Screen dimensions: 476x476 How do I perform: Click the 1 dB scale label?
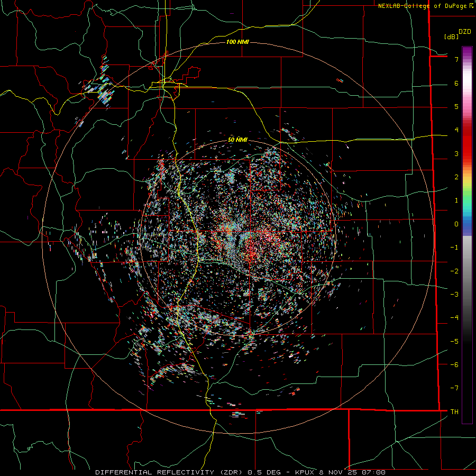(x=456, y=200)
